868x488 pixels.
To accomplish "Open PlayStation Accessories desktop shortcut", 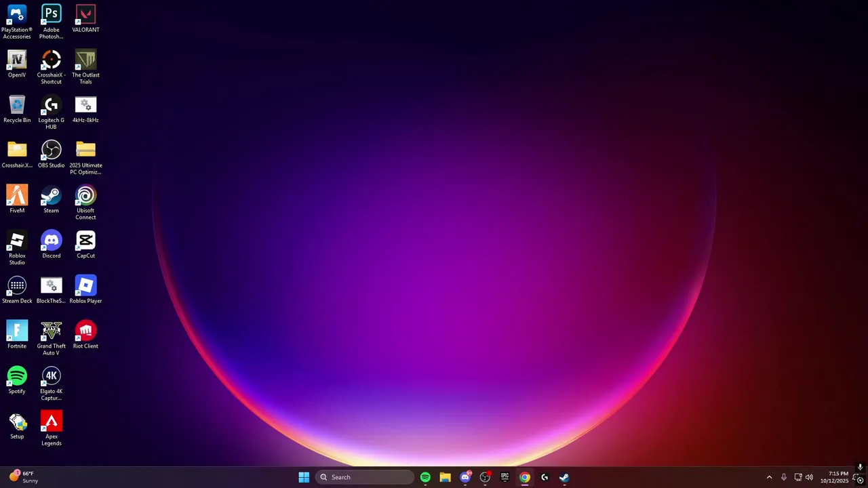I will [17, 22].
